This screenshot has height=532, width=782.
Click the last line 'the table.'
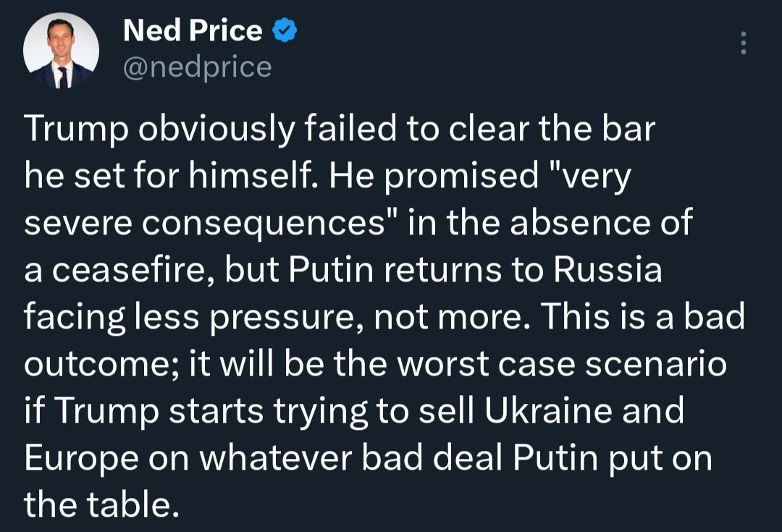click(101, 504)
